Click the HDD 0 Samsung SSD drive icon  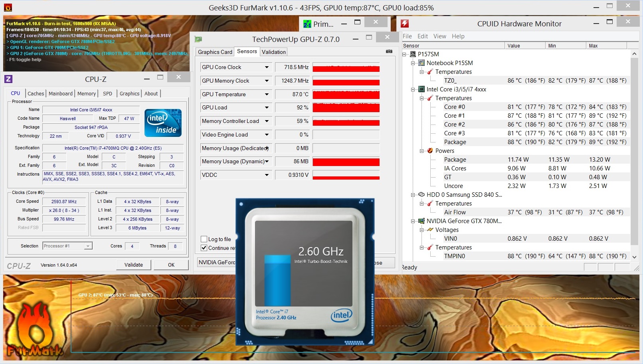pyautogui.click(x=421, y=194)
